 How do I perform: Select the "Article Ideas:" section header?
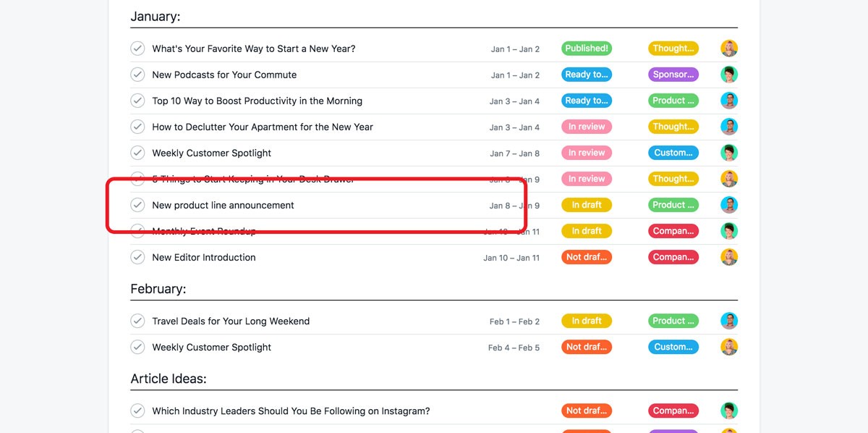click(x=169, y=379)
